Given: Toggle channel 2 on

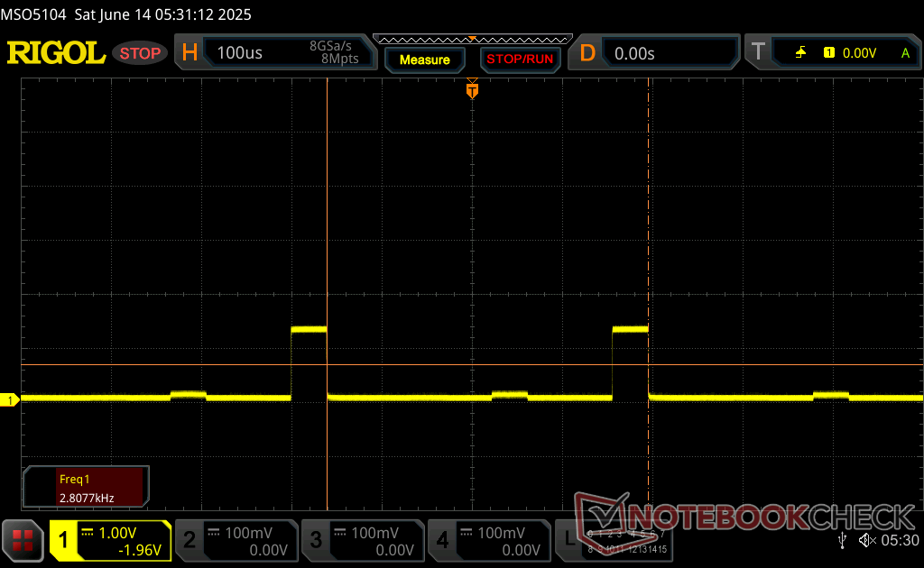Looking at the screenshot, I should (x=236, y=540).
